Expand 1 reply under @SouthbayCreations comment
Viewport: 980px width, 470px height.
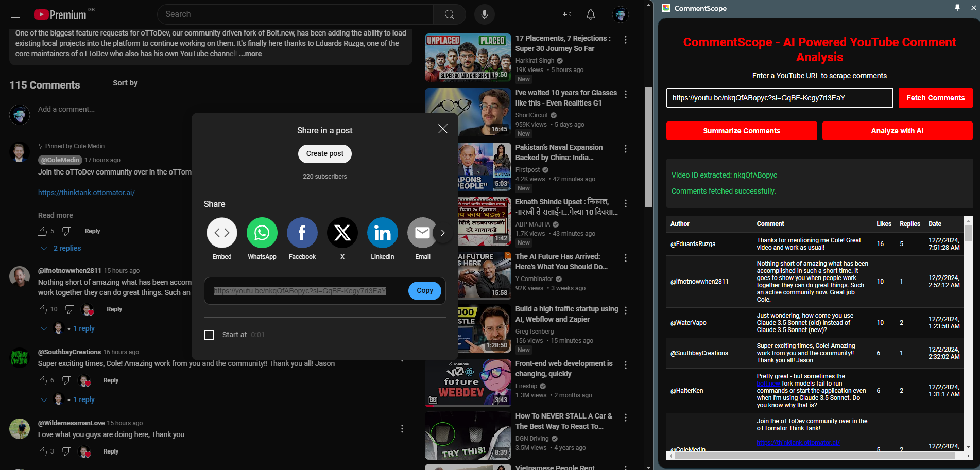(68, 399)
